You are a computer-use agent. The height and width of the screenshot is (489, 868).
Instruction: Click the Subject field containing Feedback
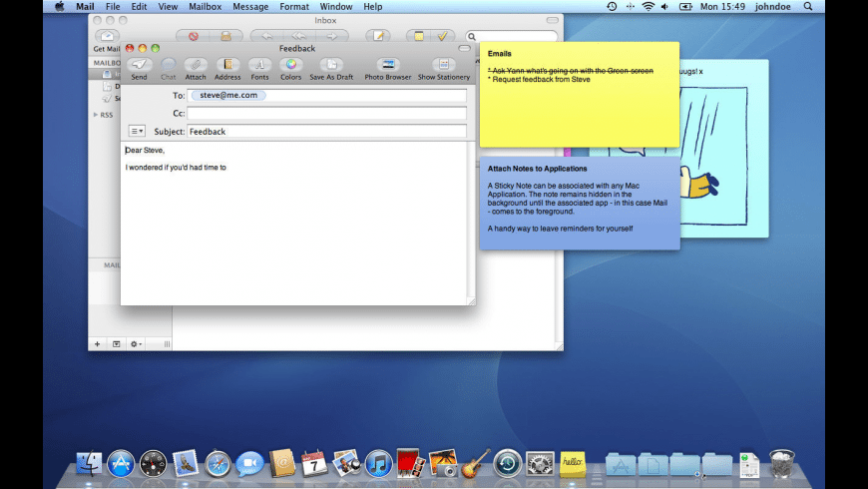click(x=326, y=132)
